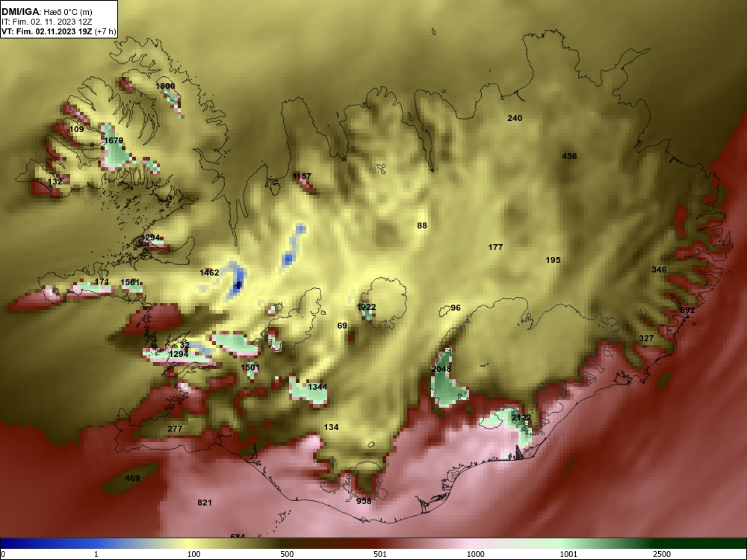Viewport: 747px width, 560px height.
Task: Click the 469 value label
Action: [x=132, y=478]
